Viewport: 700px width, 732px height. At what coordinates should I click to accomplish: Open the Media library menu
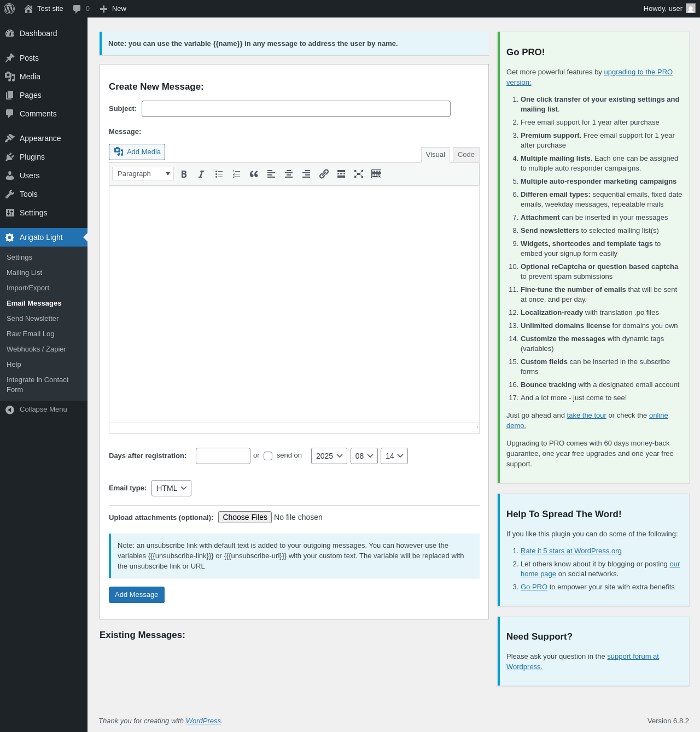pyautogui.click(x=44, y=77)
